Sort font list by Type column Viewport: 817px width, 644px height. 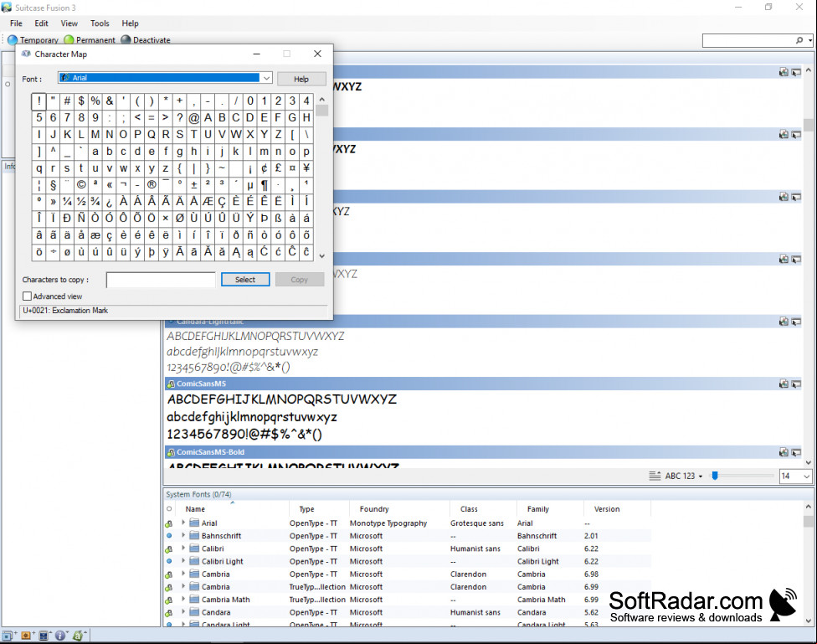(306, 509)
